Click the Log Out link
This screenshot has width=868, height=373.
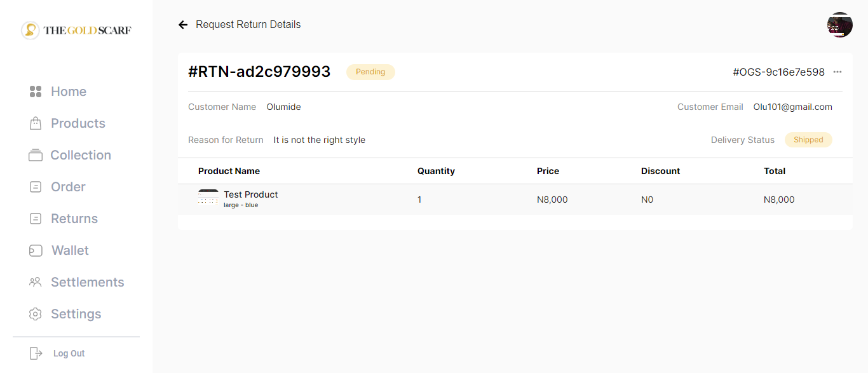coord(69,353)
